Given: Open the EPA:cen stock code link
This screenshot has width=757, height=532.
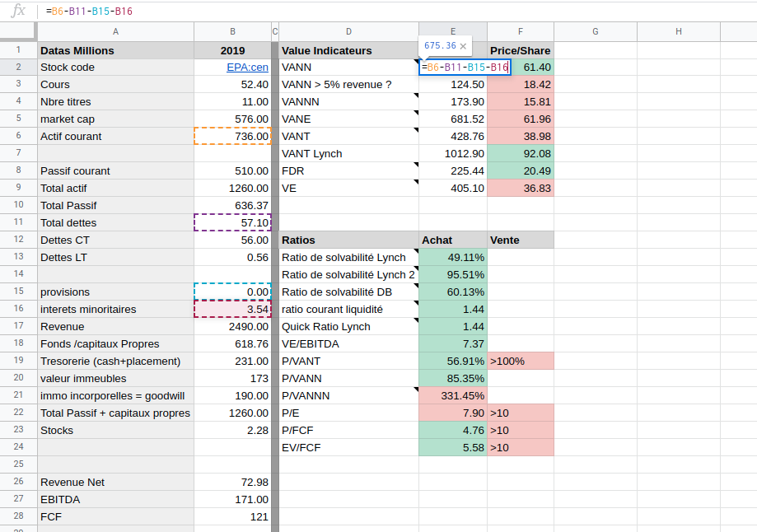Looking at the screenshot, I should pyautogui.click(x=247, y=68).
